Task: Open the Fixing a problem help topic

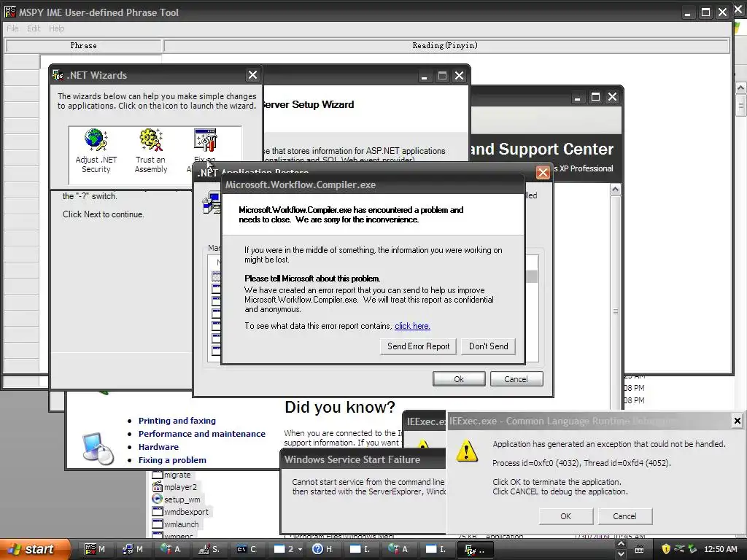Action: coord(172,460)
